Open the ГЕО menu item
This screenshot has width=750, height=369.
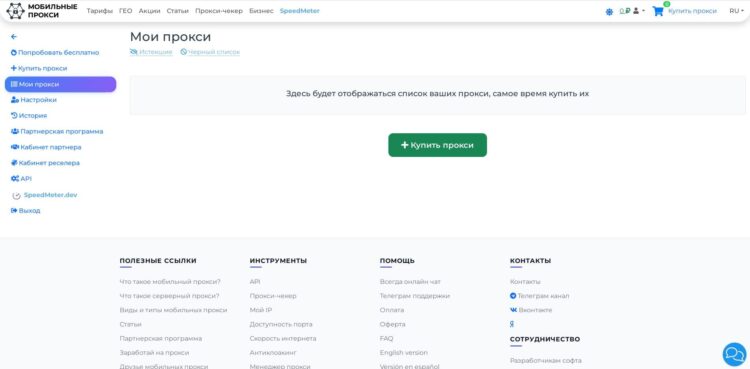125,11
